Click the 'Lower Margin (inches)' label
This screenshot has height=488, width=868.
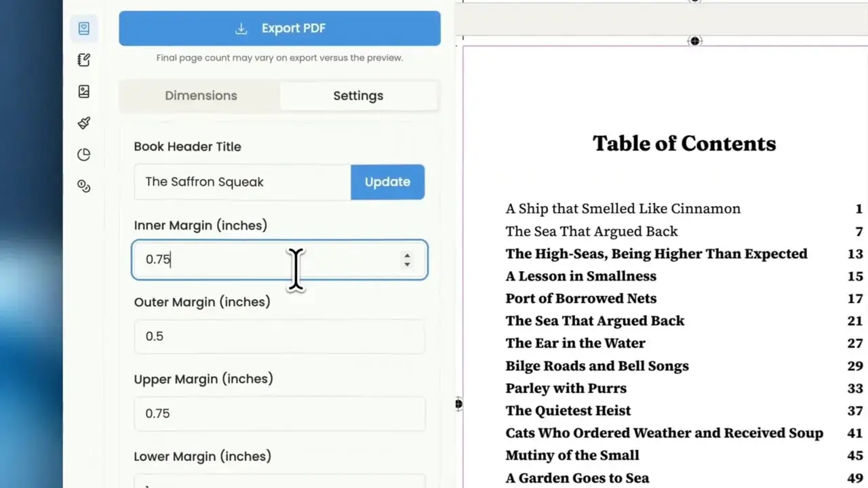[x=202, y=456]
